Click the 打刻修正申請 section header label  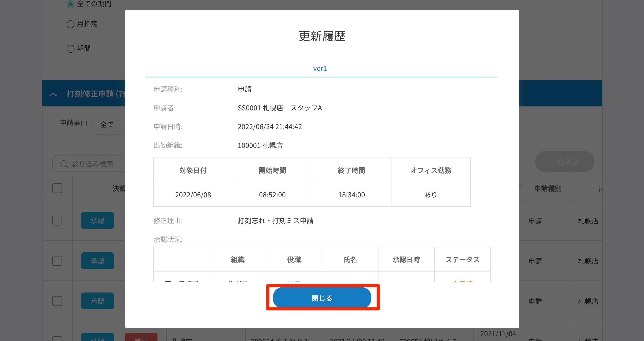(95, 94)
